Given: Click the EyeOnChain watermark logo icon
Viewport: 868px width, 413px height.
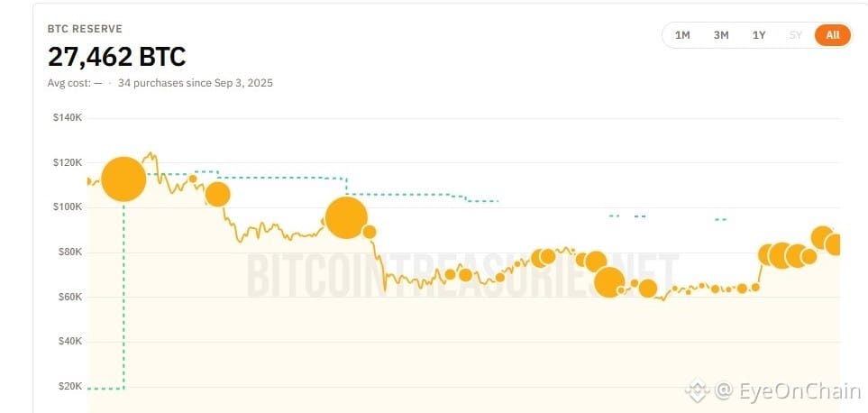Looking at the screenshot, I should point(697,390).
